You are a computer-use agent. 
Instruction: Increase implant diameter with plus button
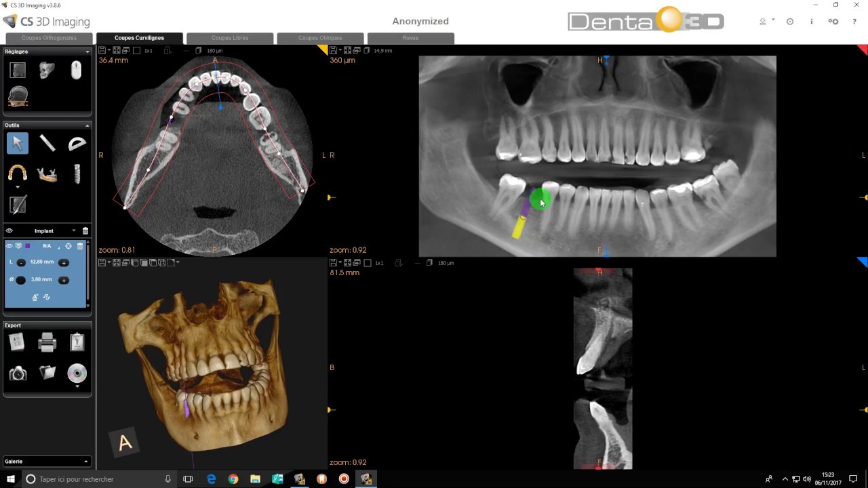coord(64,280)
